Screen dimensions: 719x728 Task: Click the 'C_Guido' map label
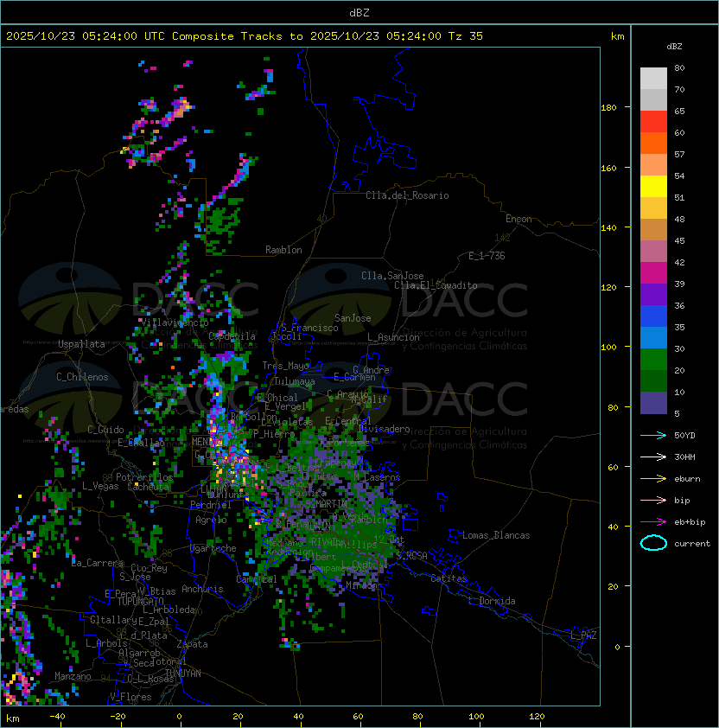click(x=105, y=430)
